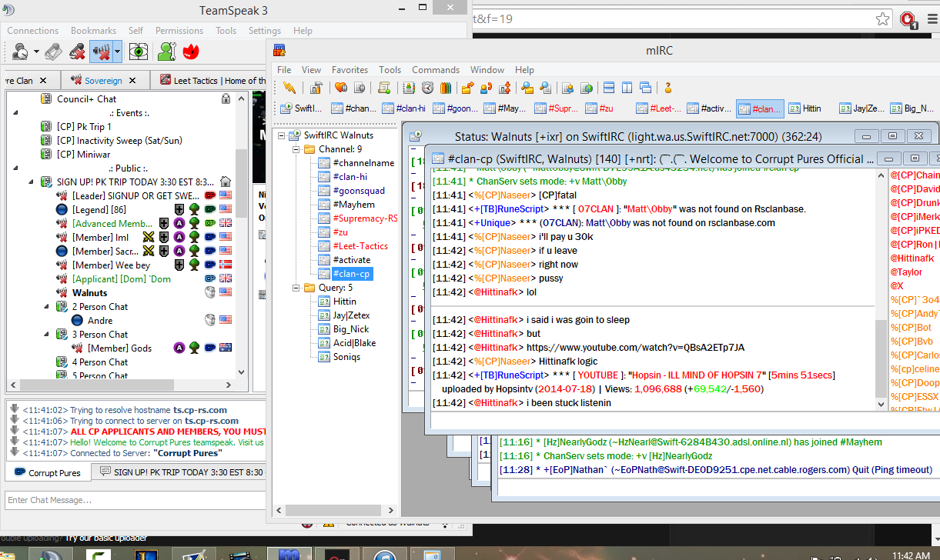
Task: Click the red flame toolbar icon
Action: tap(190, 52)
